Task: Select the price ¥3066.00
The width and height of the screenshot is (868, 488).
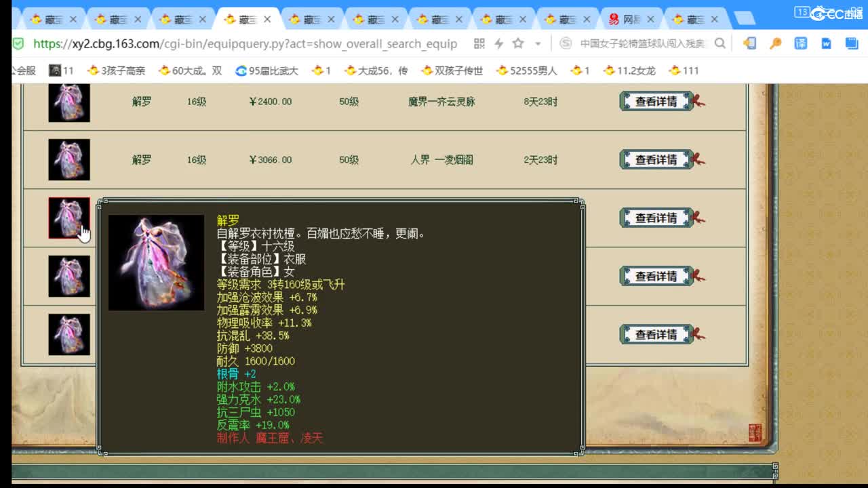Action: click(271, 160)
